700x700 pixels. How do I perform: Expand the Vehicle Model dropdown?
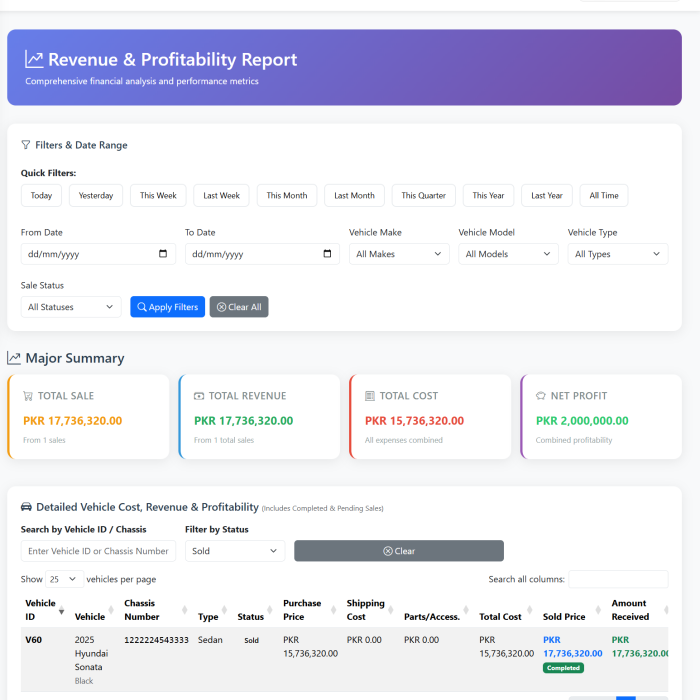pyautogui.click(x=508, y=254)
